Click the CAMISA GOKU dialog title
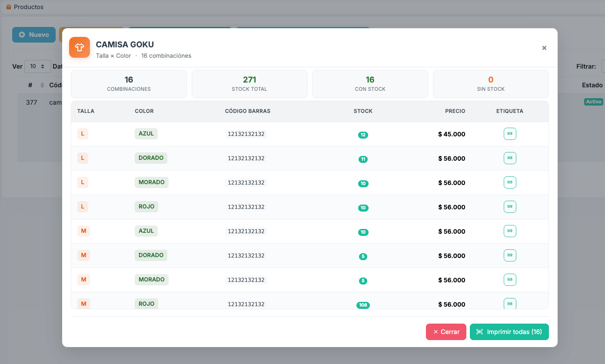Image resolution: width=605 pixels, height=364 pixels. pyautogui.click(x=125, y=44)
